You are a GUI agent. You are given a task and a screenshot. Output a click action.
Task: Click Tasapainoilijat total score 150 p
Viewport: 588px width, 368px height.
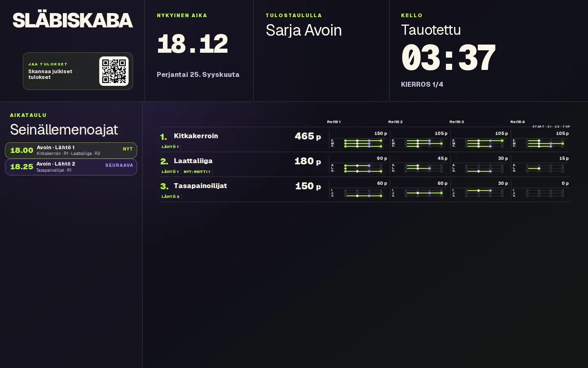[308, 186]
